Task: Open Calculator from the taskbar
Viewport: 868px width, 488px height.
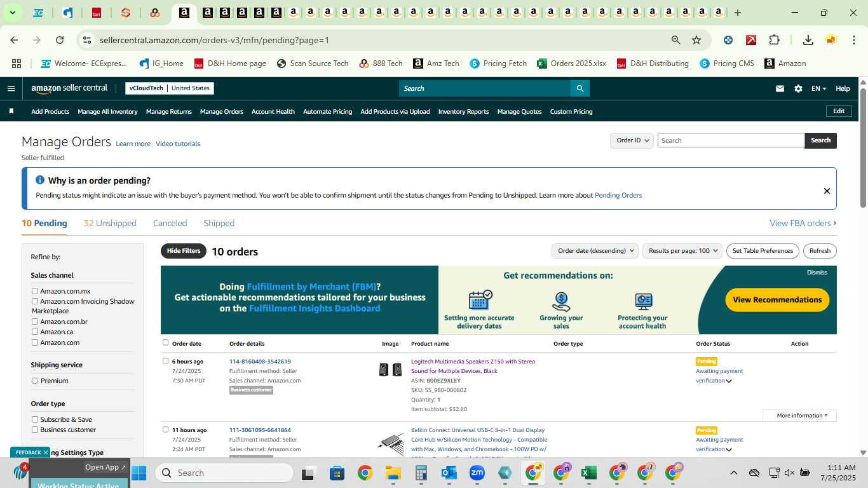Action: pos(421,473)
